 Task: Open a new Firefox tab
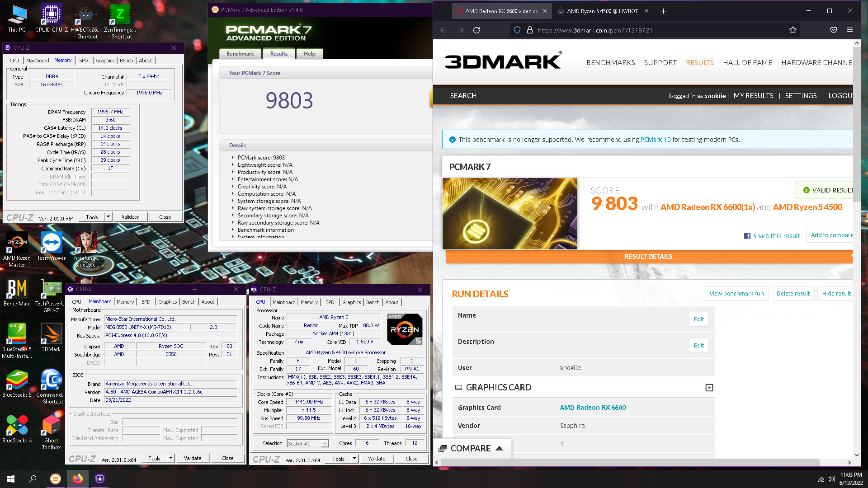click(663, 11)
